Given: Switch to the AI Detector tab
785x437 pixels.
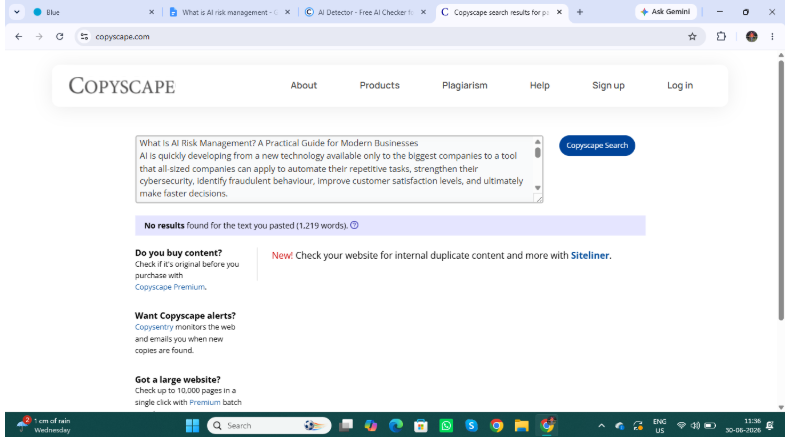Looking at the screenshot, I should pos(365,12).
